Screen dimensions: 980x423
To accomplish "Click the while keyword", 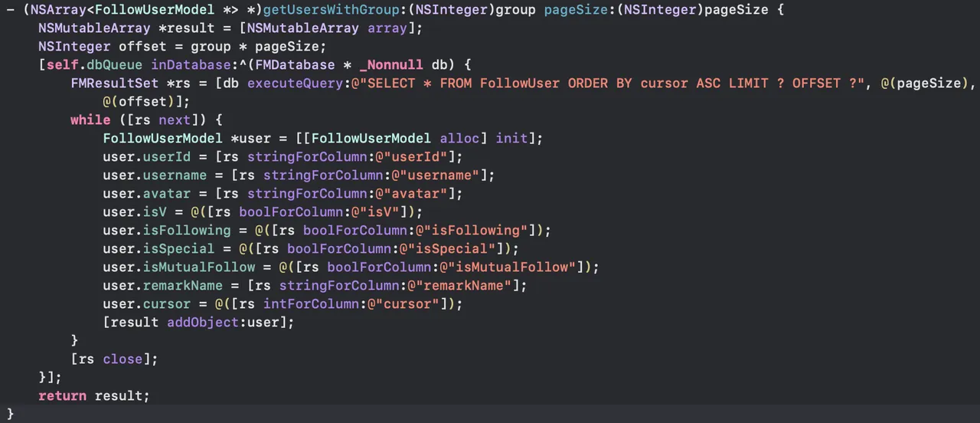I will point(90,120).
